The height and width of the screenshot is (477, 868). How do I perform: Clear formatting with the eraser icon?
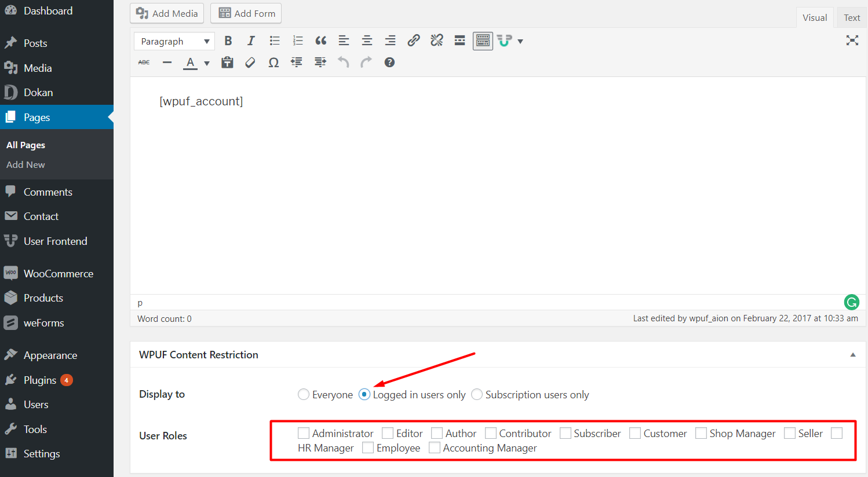point(250,63)
